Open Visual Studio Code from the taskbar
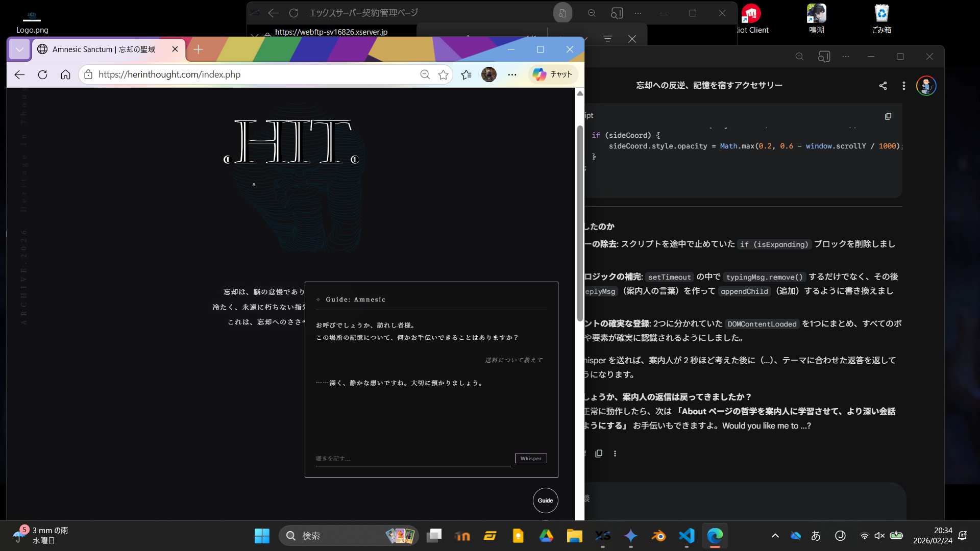 tap(687, 536)
